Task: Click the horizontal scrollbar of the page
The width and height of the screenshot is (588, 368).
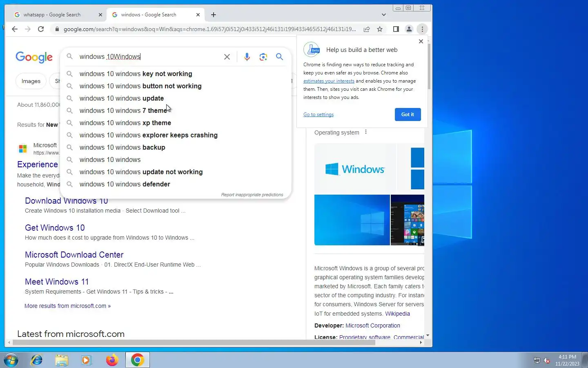Action: click(194, 343)
